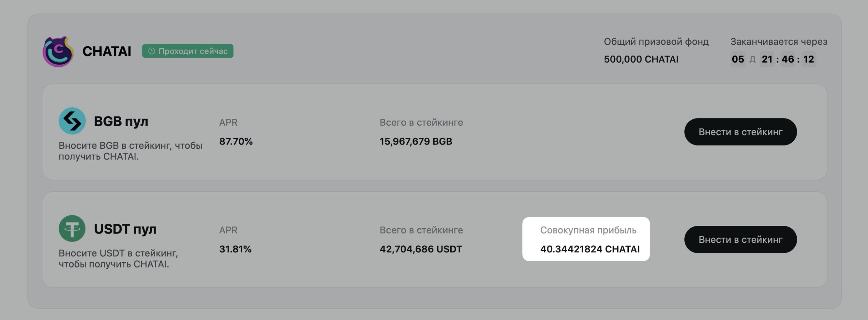Click the countdown hours box showing 21

[767, 59]
